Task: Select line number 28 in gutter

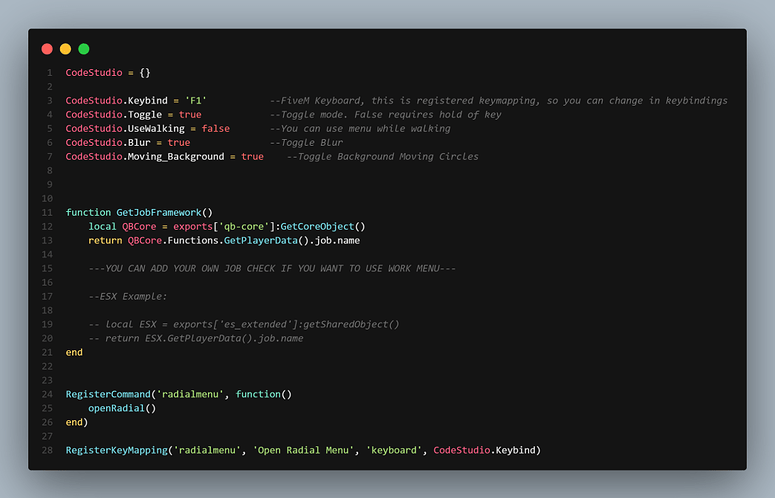Action: 47,450
